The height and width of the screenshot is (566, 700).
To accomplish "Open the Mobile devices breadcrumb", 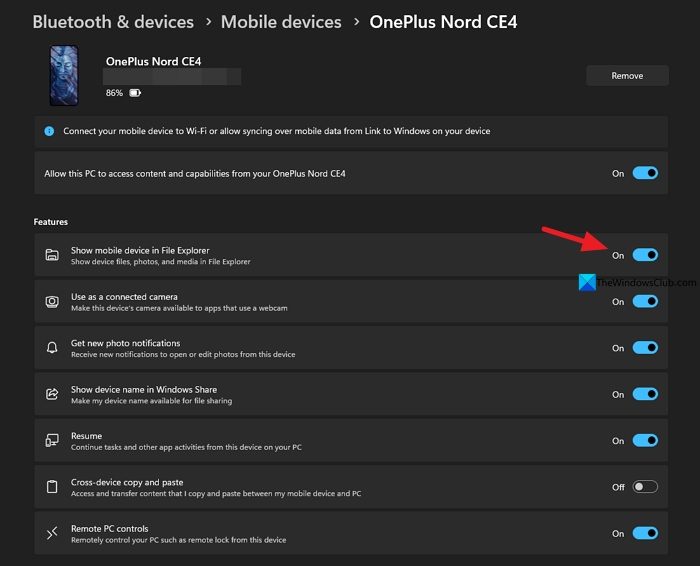I will tap(281, 22).
